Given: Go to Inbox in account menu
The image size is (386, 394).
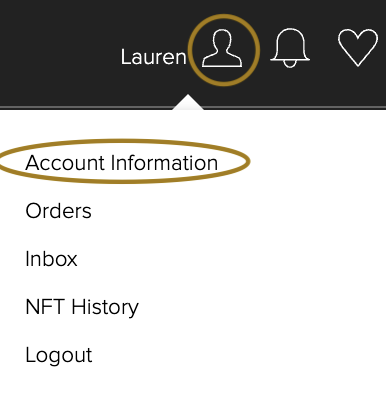Looking at the screenshot, I should 51,259.
